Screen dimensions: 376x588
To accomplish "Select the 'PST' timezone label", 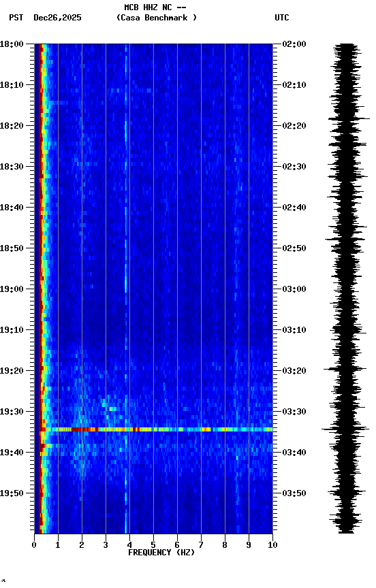I will coord(16,18).
